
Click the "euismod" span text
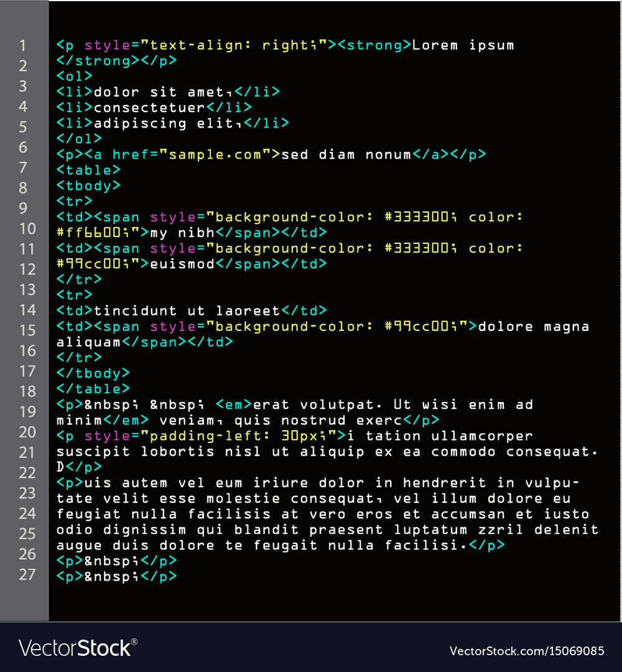pos(182,264)
